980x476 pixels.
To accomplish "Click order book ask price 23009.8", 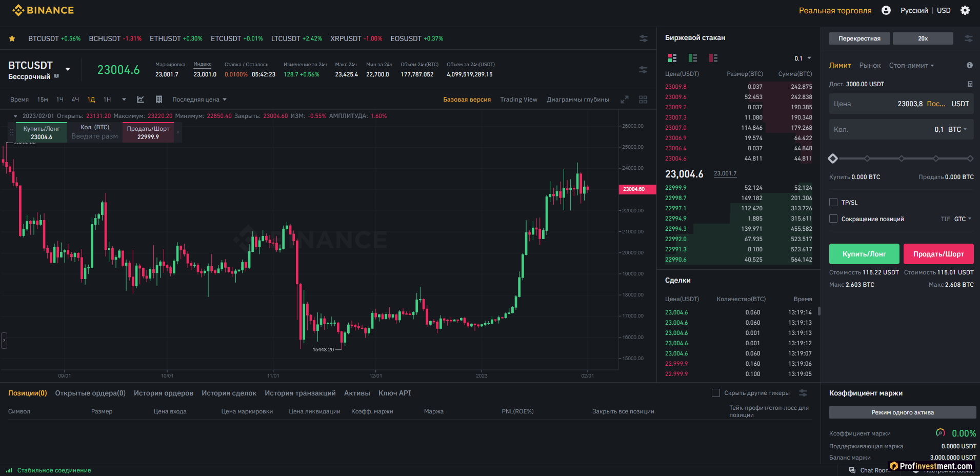I will click(676, 87).
